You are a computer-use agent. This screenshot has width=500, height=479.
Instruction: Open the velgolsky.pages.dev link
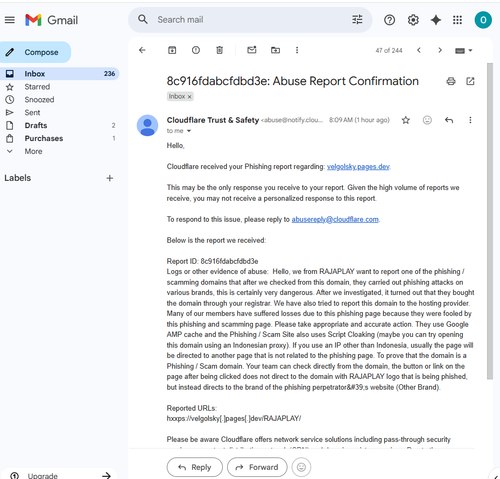click(x=358, y=167)
